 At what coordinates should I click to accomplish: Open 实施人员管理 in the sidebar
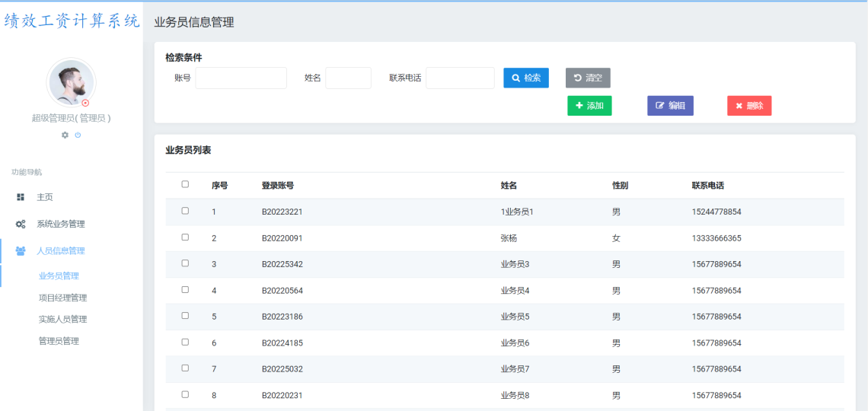point(62,319)
